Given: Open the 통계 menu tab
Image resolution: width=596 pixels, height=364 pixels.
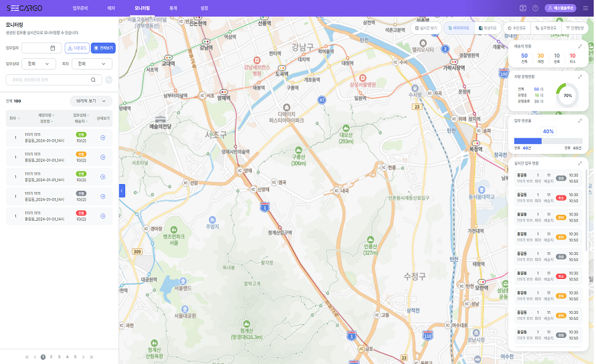Looking at the screenshot, I should (173, 8).
